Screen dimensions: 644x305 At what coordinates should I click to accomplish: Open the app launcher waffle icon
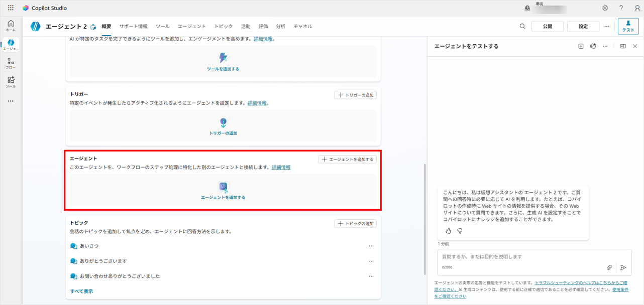[x=11, y=8]
